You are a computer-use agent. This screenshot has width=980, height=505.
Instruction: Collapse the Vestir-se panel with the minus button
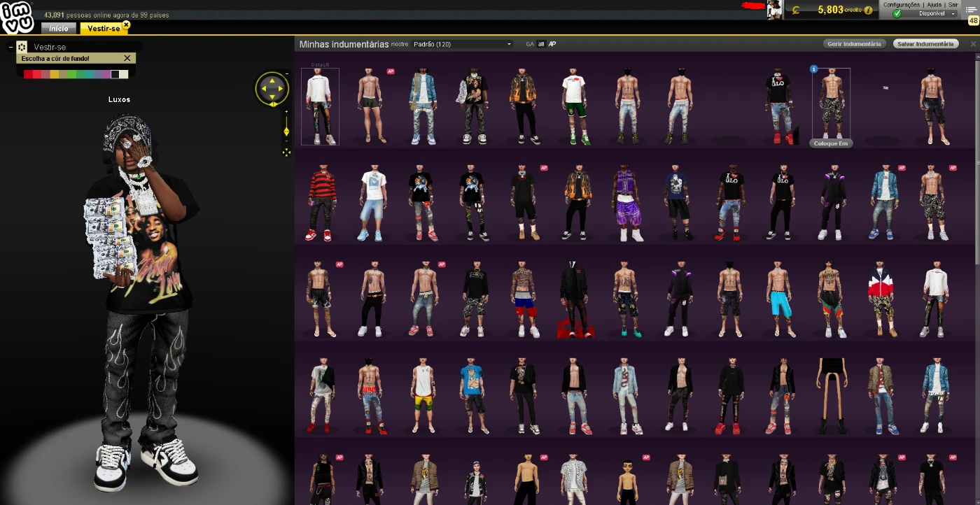[x=10, y=47]
